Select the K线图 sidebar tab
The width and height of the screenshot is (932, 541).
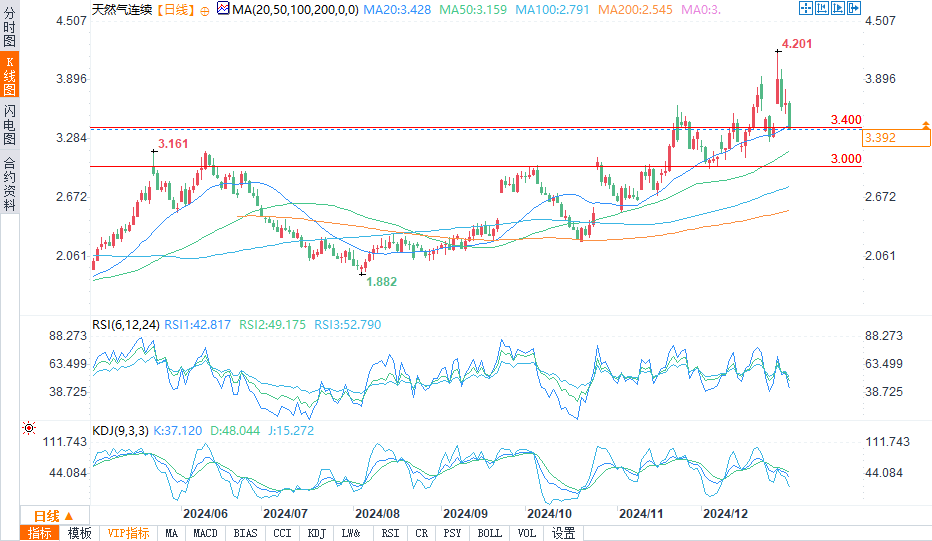[10, 76]
